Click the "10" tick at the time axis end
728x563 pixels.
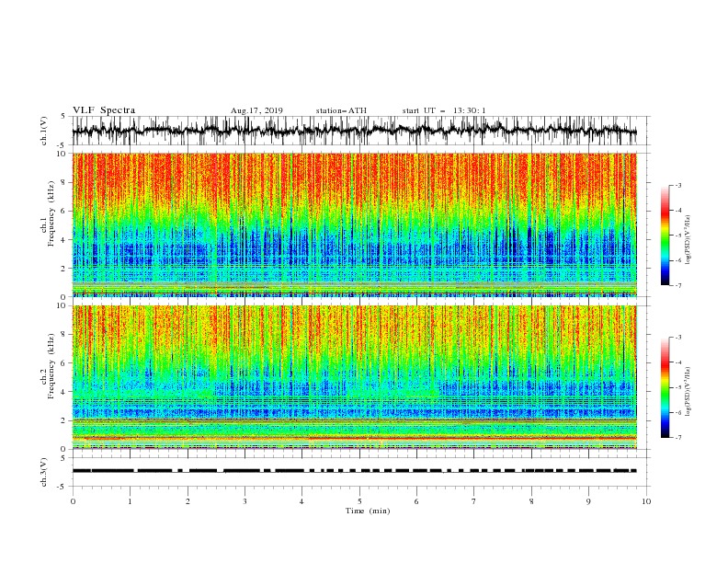point(646,501)
